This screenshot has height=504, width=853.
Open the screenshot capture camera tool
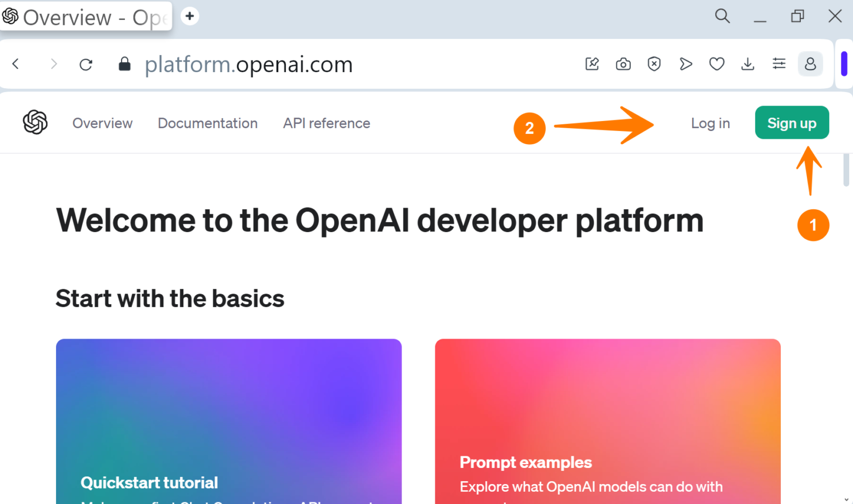(x=623, y=64)
